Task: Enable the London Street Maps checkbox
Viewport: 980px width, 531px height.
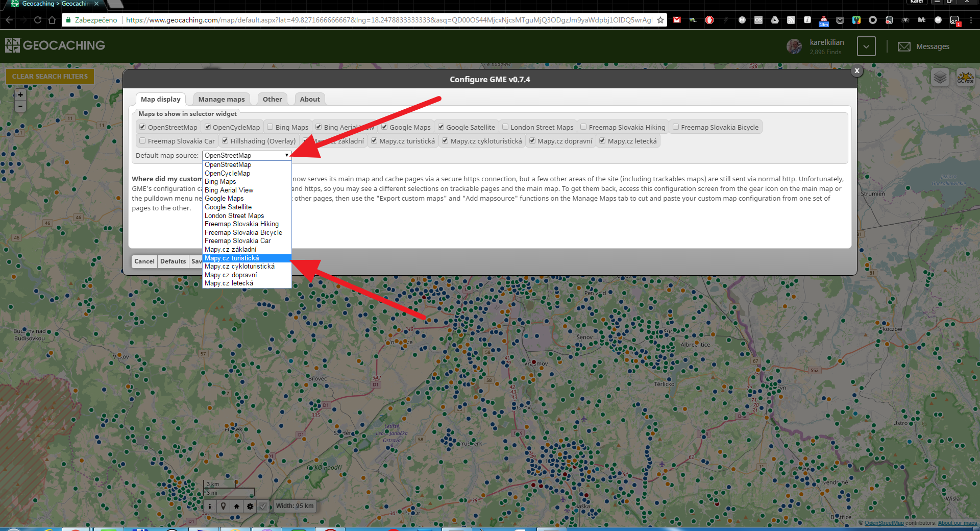Action: (x=505, y=127)
